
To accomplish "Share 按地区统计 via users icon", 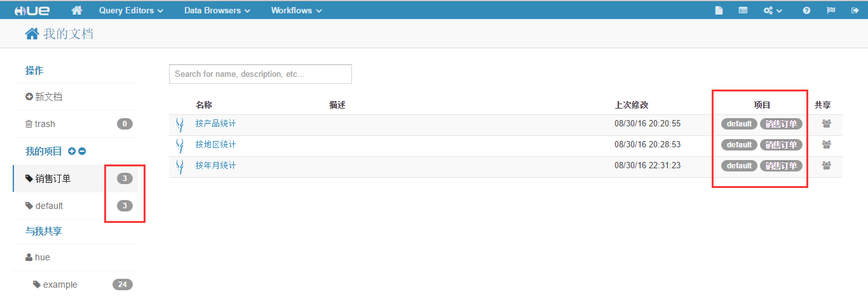I will 826,145.
